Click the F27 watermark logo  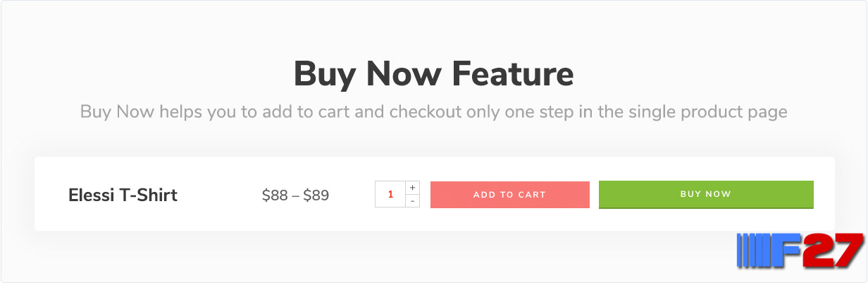(800, 251)
